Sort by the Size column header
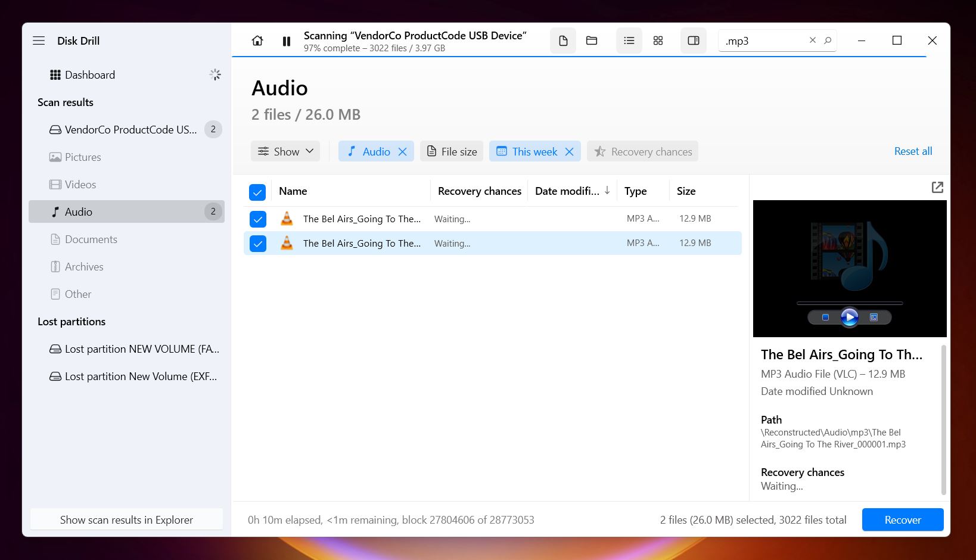The width and height of the screenshot is (976, 560). point(686,191)
